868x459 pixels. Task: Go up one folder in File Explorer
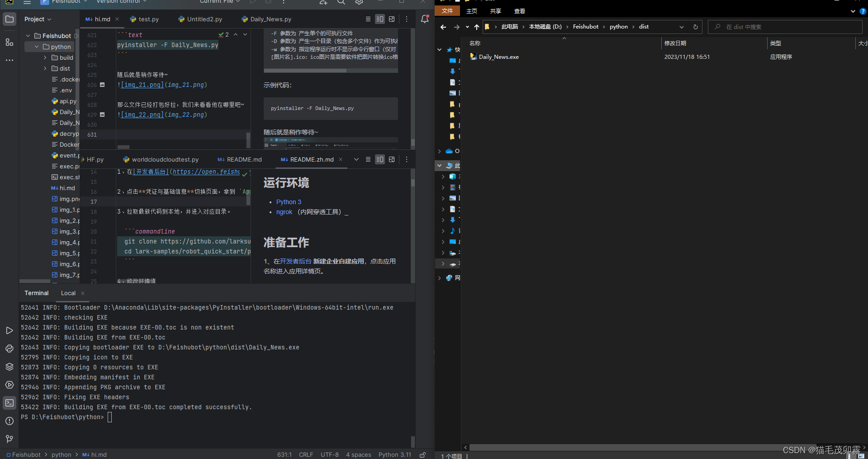click(x=477, y=27)
